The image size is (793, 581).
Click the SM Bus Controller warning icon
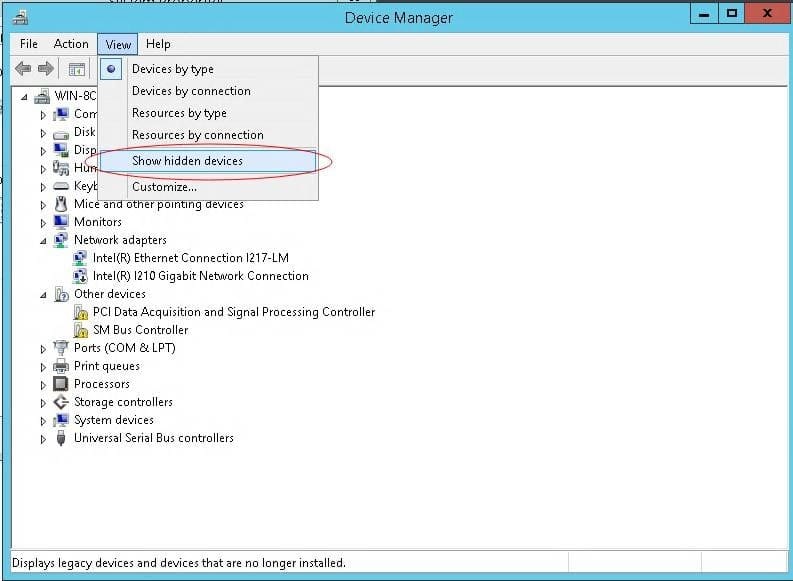[81, 330]
